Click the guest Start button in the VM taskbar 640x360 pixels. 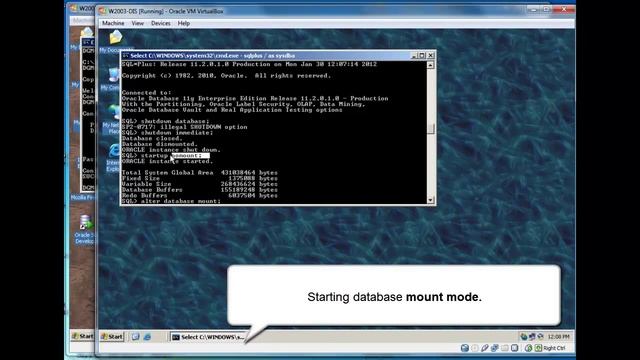pyautogui.click(x=112, y=337)
